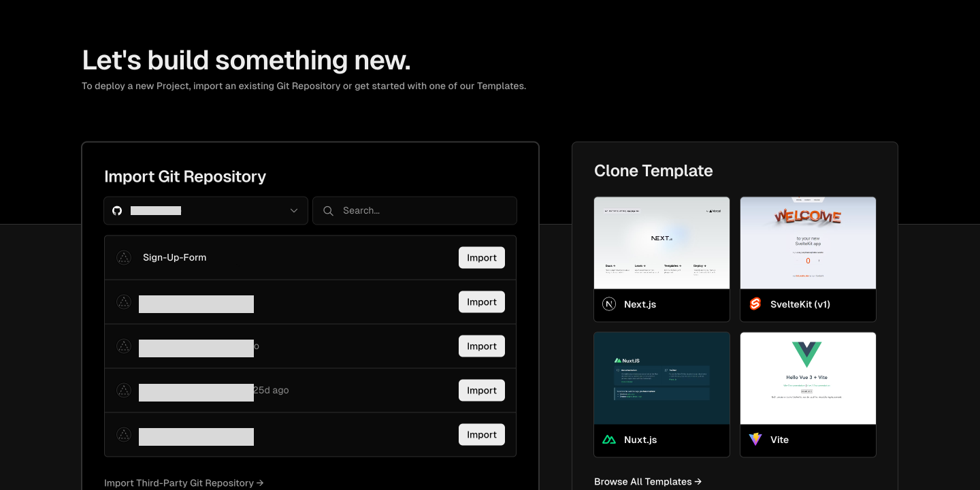Screen dimensions: 980x490
Task: Click the Next.js template label
Action: tap(640, 304)
